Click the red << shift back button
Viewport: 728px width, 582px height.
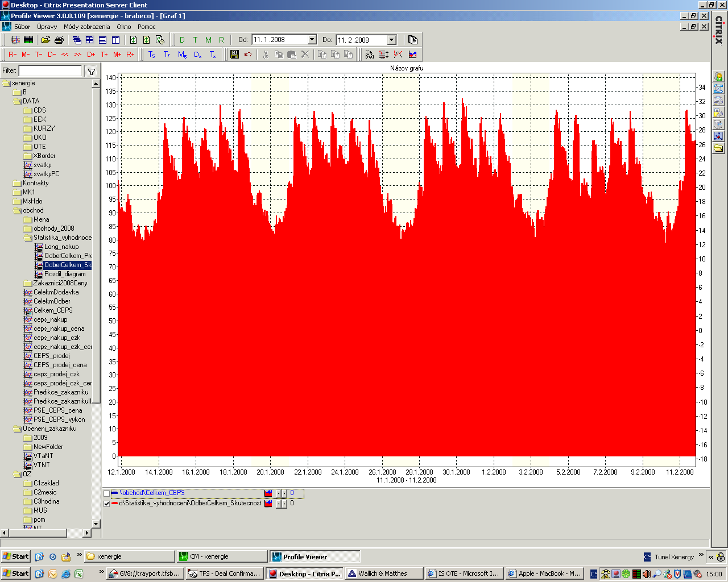point(65,55)
